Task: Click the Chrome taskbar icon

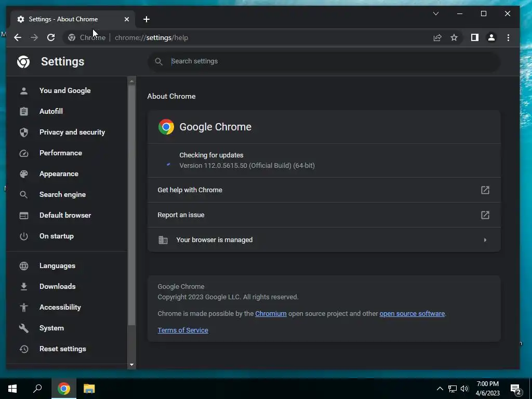Action: pos(64,389)
